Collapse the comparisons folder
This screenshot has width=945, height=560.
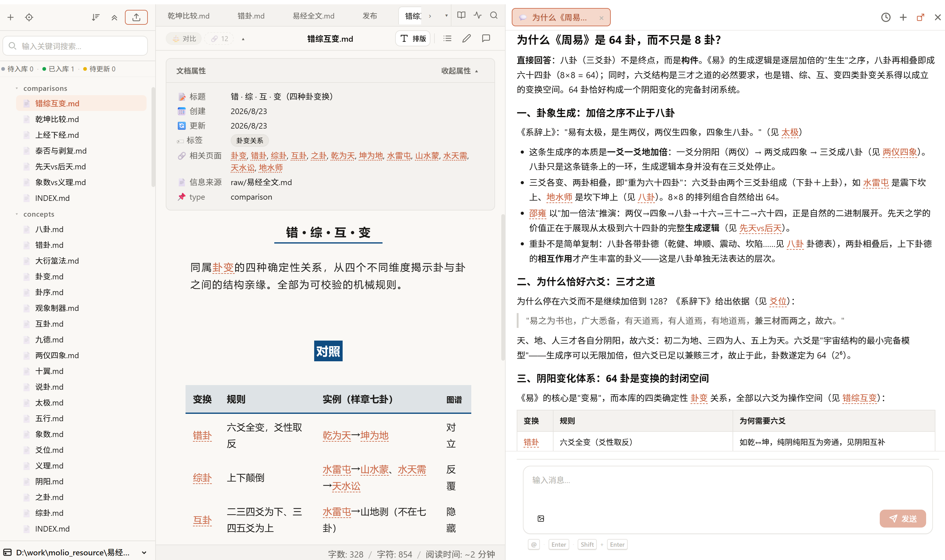tap(17, 88)
